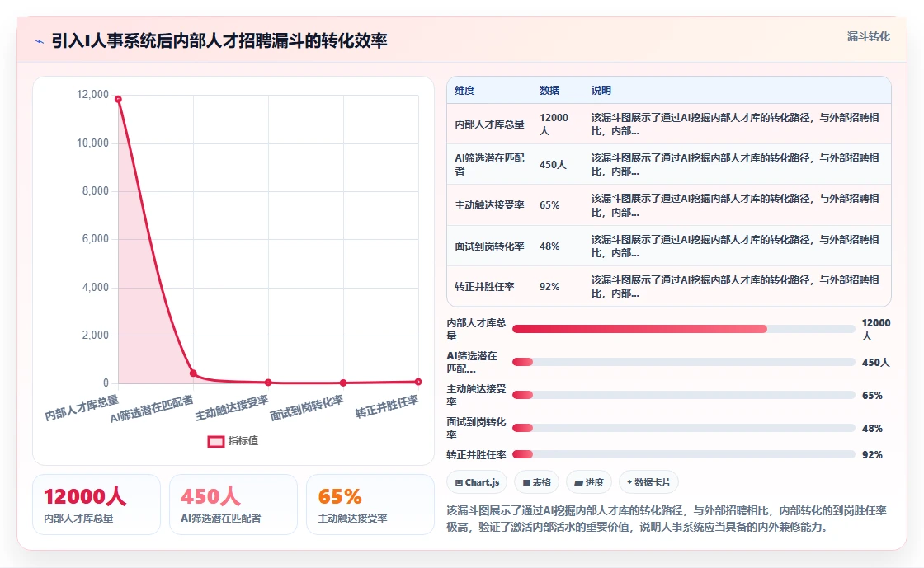Click the 48% value beside the progress bar
924x568 pixels.
[872, 428]
